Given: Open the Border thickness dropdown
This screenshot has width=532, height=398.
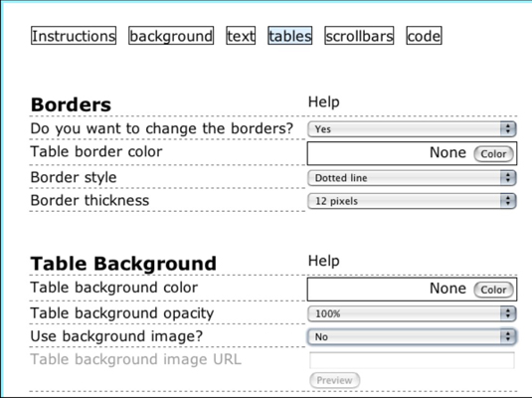Looking at the screenshot, I should (412, 201).
